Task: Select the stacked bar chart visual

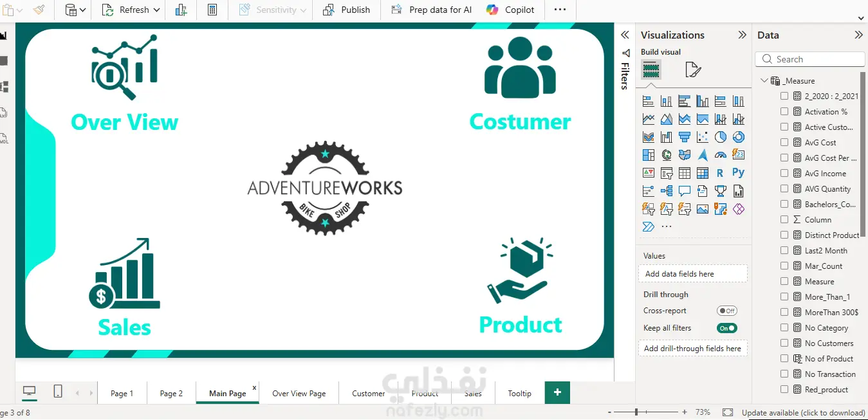Action: (649, 101)
